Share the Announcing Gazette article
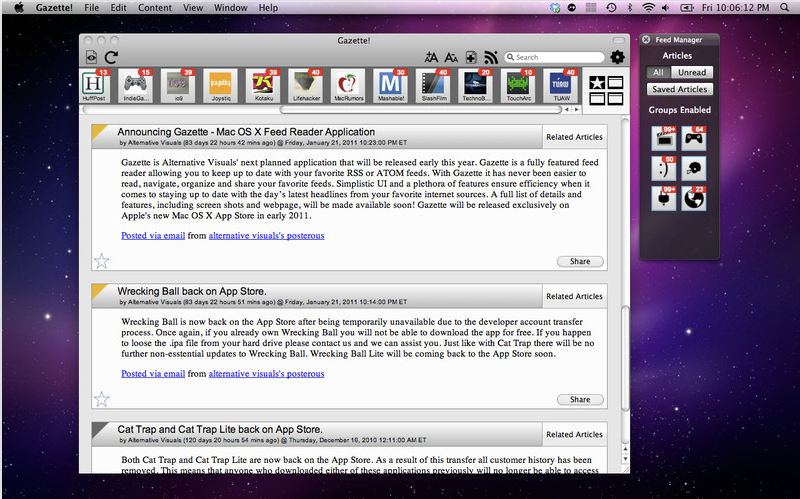 (580, 261)
